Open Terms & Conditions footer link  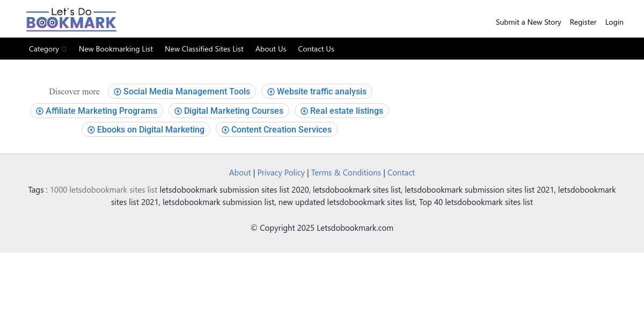click(346, 172)
